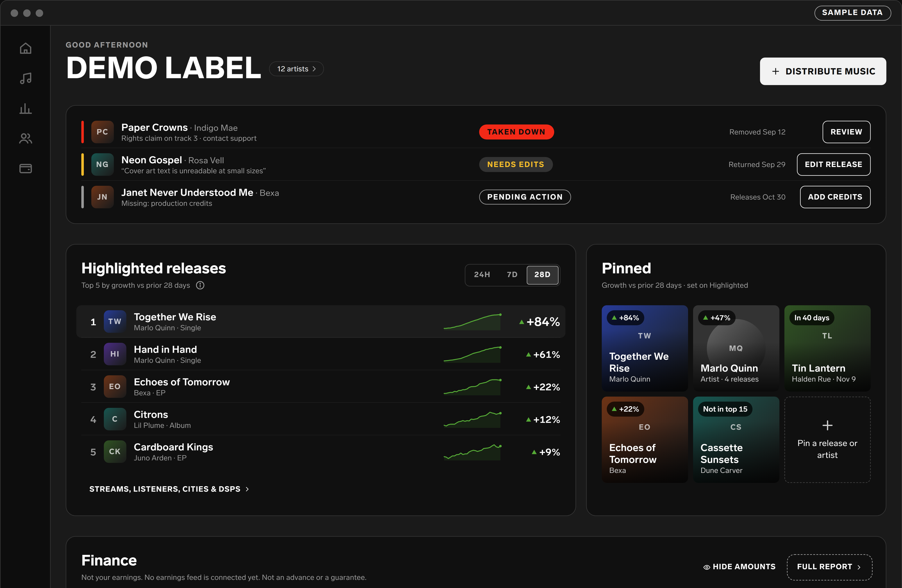Click Edit Release for Neon Gospel
This screenshot has height=588, width=902.
[833, 165]
